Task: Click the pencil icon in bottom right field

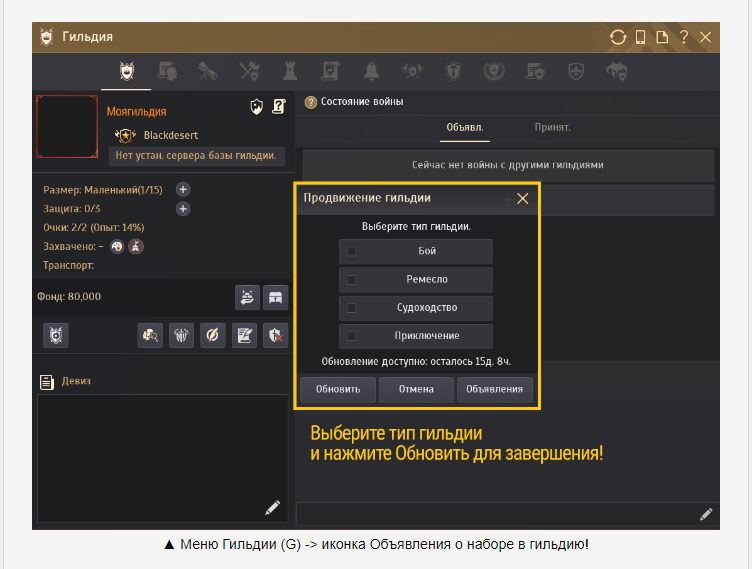Action: [706, 514]
